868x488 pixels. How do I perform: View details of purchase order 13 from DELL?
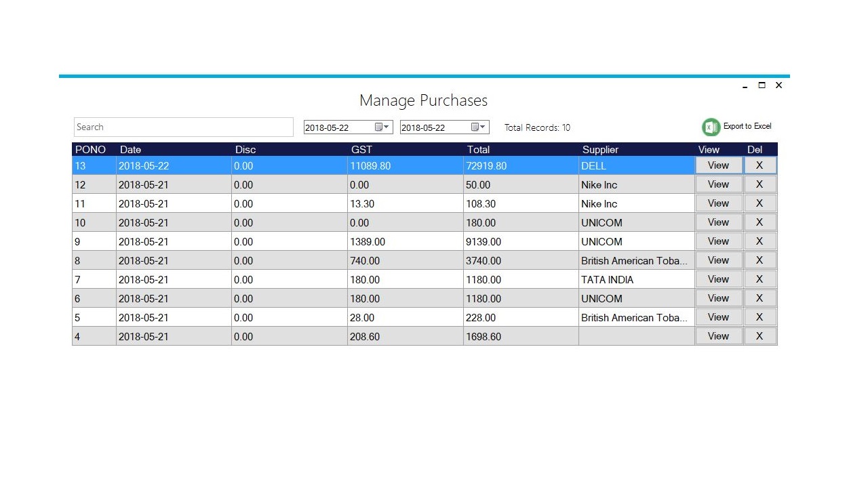point(717,165)
